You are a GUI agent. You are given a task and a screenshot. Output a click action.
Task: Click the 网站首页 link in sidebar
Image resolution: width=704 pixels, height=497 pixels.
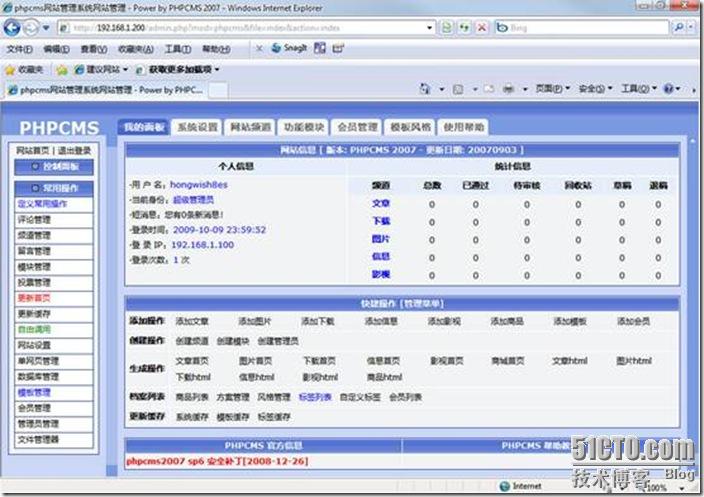click(x=32, y=150)
